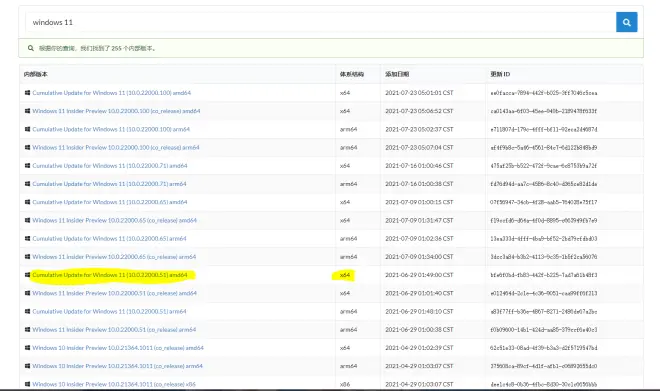Click Windows logo beside Cumulative Update 22000.71 amd64
Screen dimensions: 660x391
click(x=27, y=165)
